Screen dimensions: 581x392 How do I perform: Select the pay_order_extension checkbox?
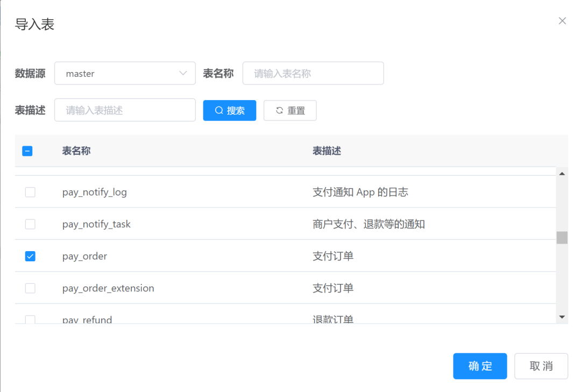coord(30,288)
